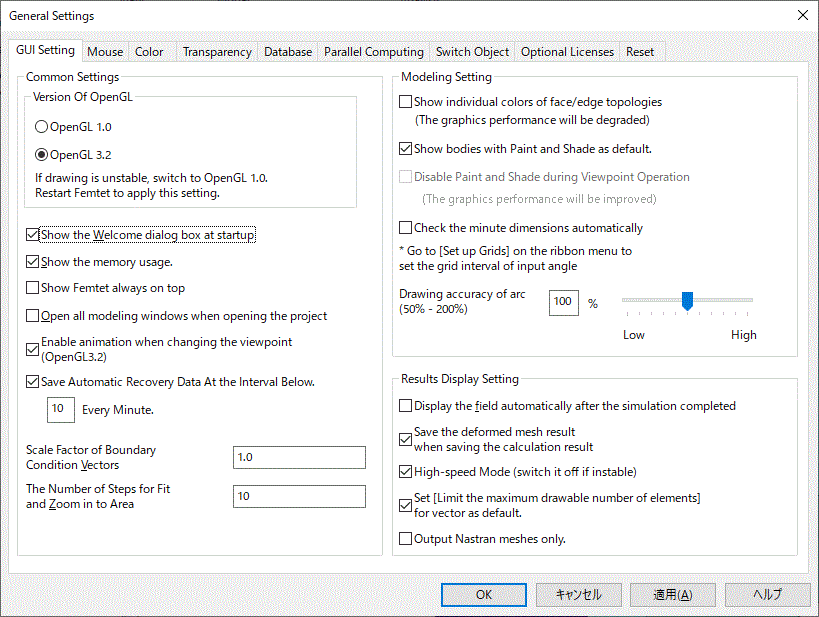Viewport: 819px width, 617px height.
Task: Select the OpenGL 1.0 radio button
Action: click(x=41, y=127)
